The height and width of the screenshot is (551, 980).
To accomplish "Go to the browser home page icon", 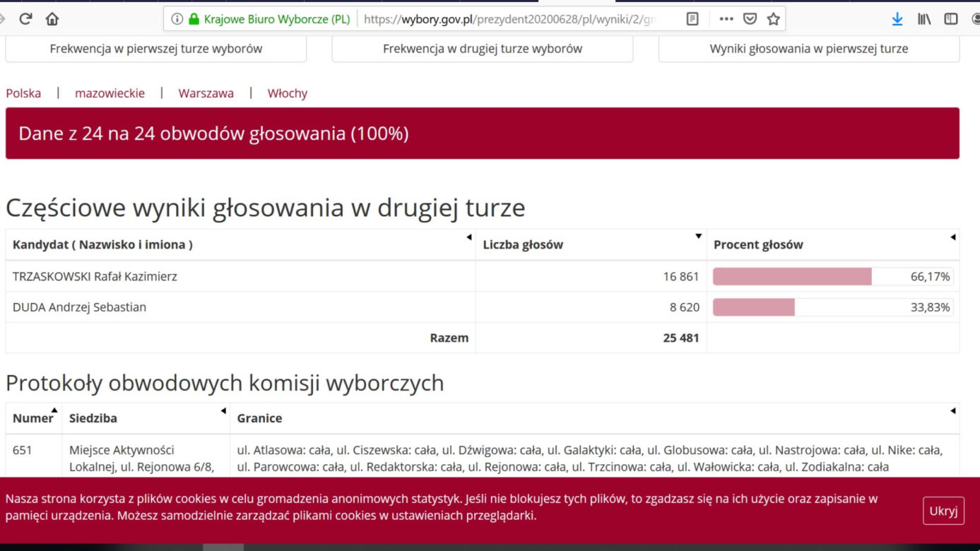I will tap(52, 19).
